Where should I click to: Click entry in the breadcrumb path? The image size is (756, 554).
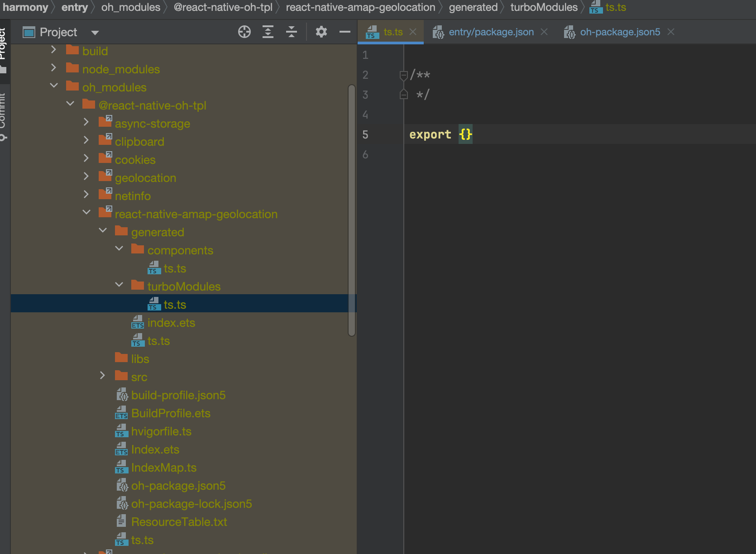click(75, 7)
